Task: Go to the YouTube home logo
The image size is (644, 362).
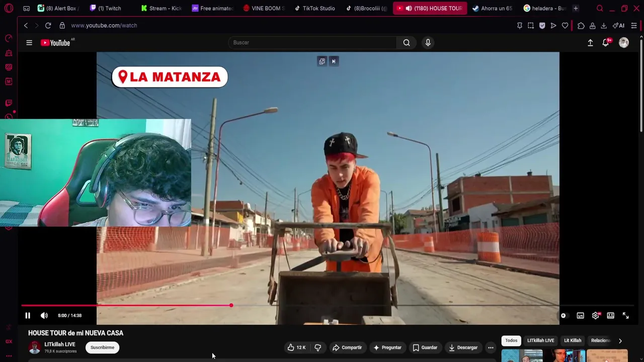Action: (56, 43)
